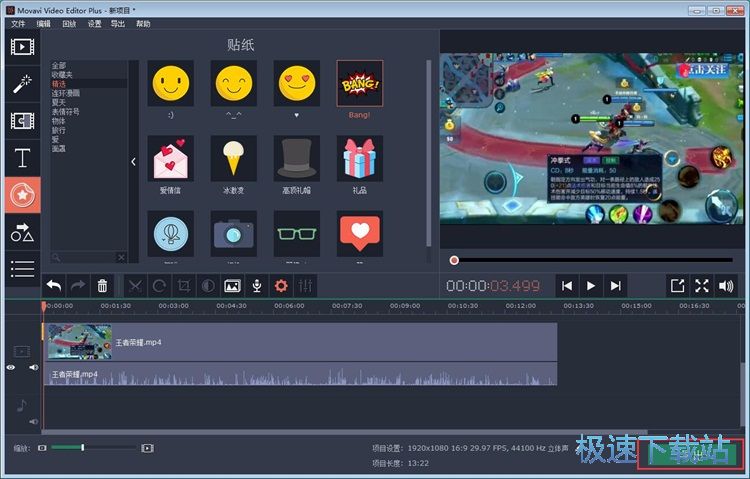This screenshot has height=479, width=750.
Task: Select the 旅行 sticker category
Action: (x=58, y=130)
